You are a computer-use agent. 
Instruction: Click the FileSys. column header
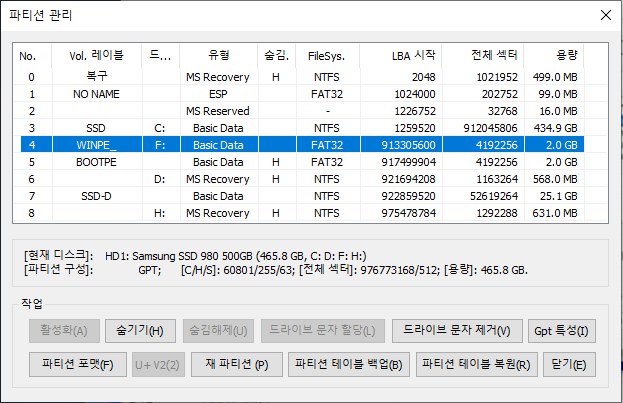click(327, 56)
